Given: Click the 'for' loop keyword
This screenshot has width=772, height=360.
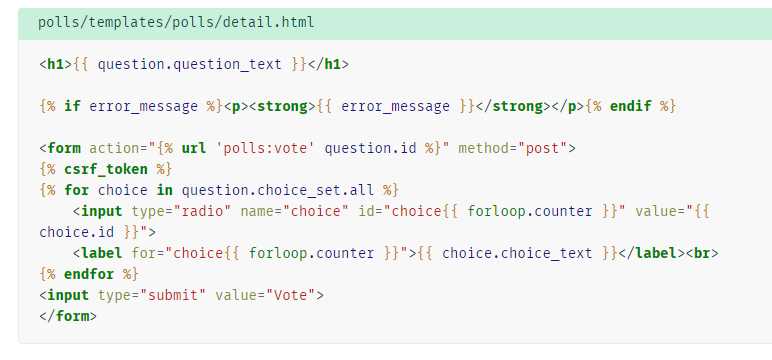Looking at the screenshot, I should click(76, 190).
